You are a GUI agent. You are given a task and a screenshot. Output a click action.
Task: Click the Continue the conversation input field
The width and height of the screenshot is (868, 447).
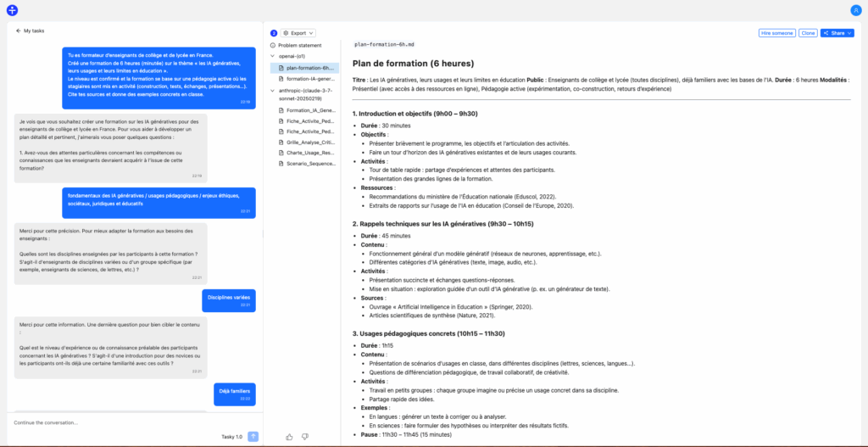click(x=110, y=422)
